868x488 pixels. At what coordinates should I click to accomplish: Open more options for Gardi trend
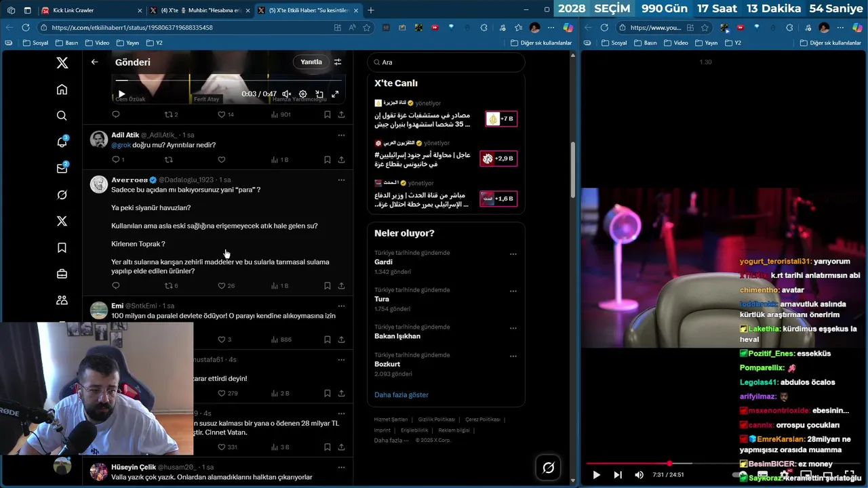coord(513,254)
